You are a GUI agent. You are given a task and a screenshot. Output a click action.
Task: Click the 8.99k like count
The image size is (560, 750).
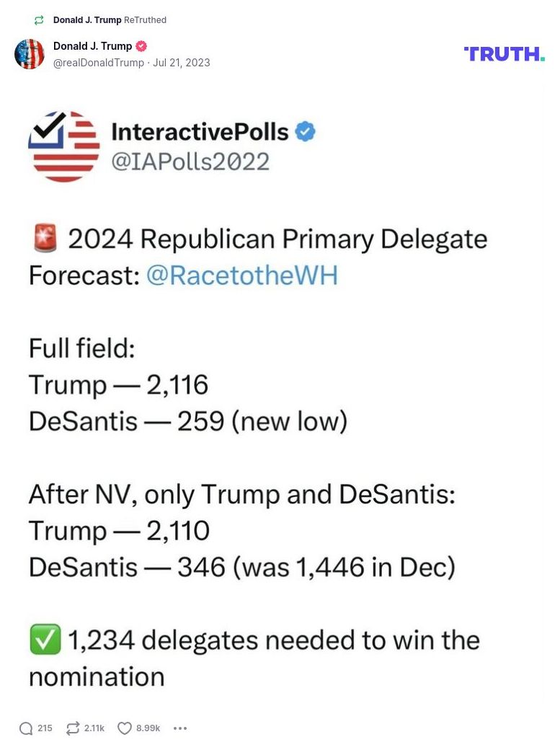pyautogui.click(x=147, y=728)
